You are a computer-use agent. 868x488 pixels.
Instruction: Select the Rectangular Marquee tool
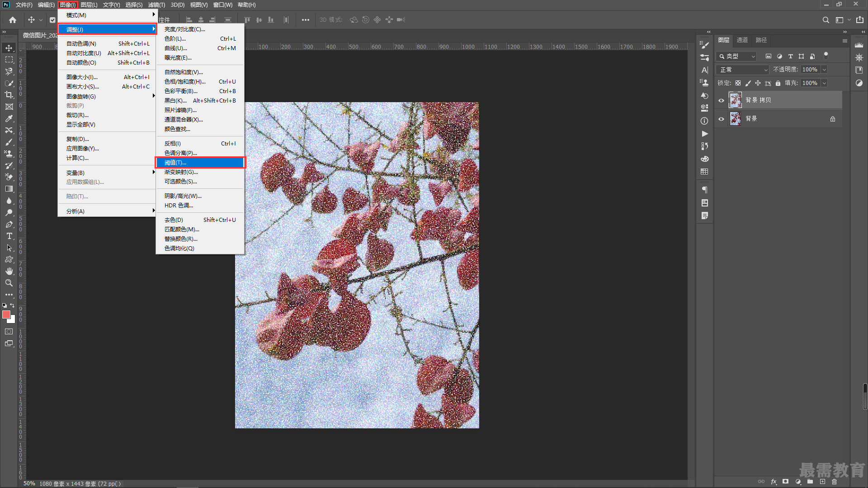click(9, 60)
